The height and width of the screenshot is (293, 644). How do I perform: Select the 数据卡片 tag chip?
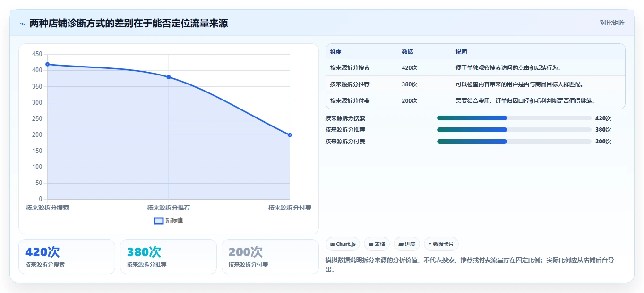pos(441,244)
